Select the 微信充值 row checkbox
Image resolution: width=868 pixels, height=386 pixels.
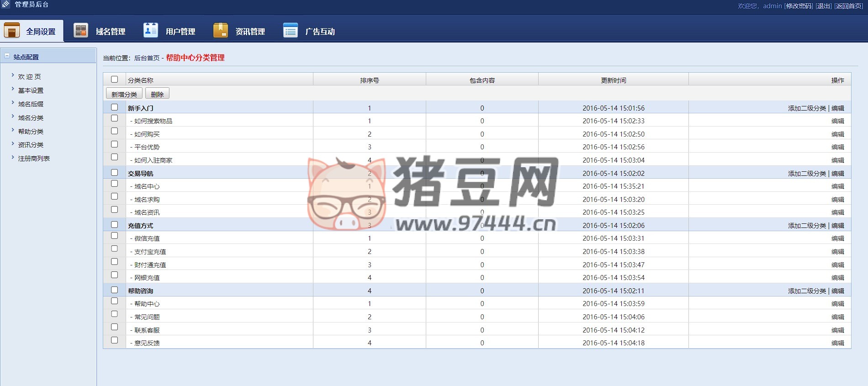click(114, 236)
